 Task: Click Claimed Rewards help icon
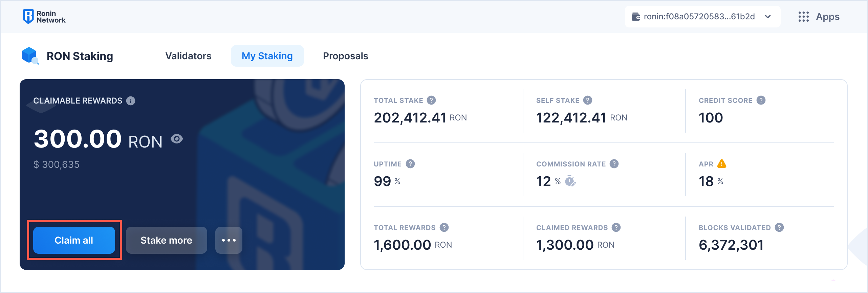click(x=616, y=227)
